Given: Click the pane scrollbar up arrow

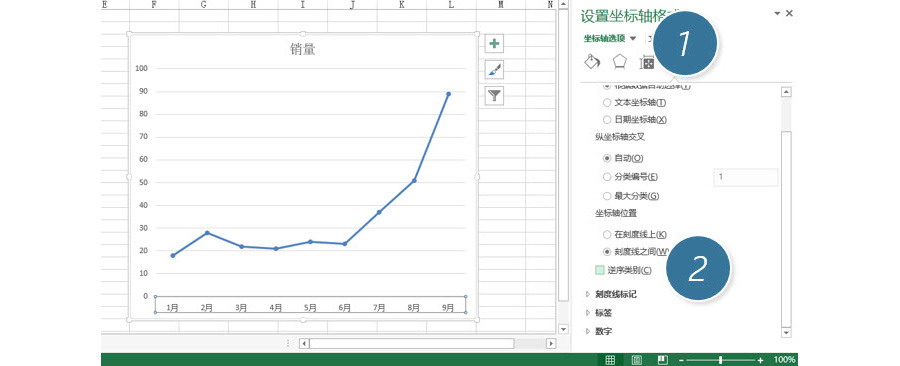Looking at the screenshot, I should click(x=786, y=92).
